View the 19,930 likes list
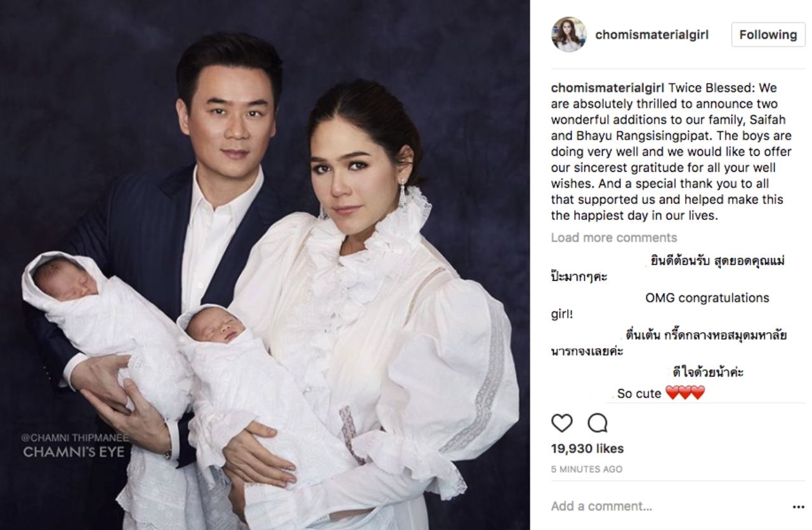The height and width of the screenshot is (530, 812). click(587, 449)
